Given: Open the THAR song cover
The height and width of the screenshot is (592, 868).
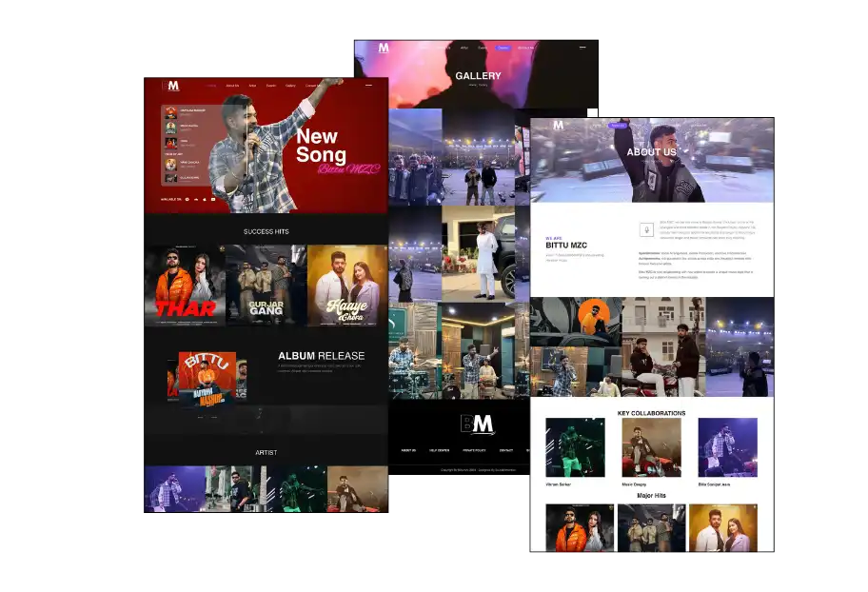Looking at the screenshot, I should pos(185,286).
